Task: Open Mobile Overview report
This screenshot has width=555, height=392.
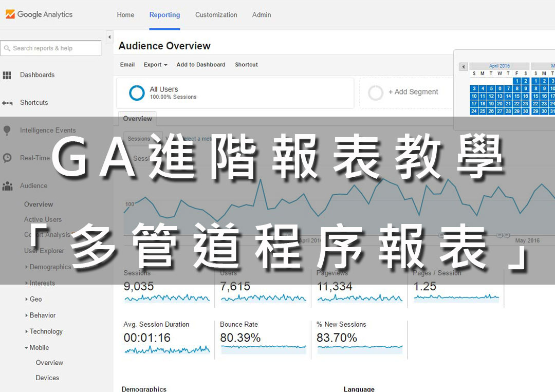Action: (x=49, y=363)
